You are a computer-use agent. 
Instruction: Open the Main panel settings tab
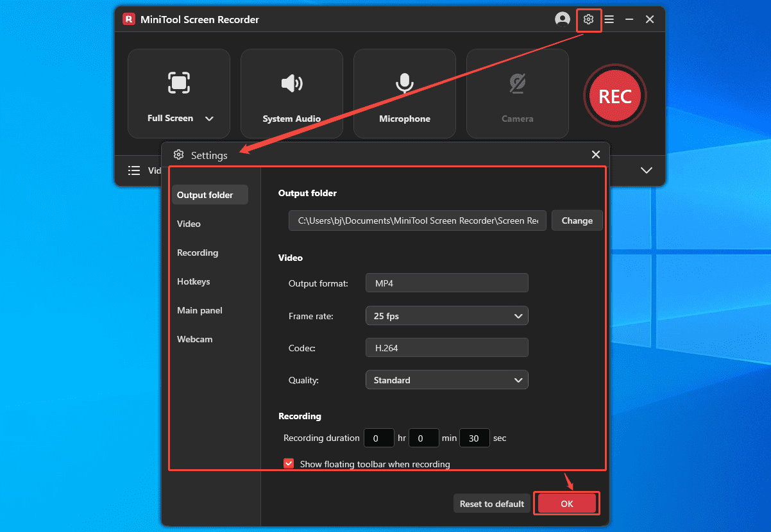[210, 310]
